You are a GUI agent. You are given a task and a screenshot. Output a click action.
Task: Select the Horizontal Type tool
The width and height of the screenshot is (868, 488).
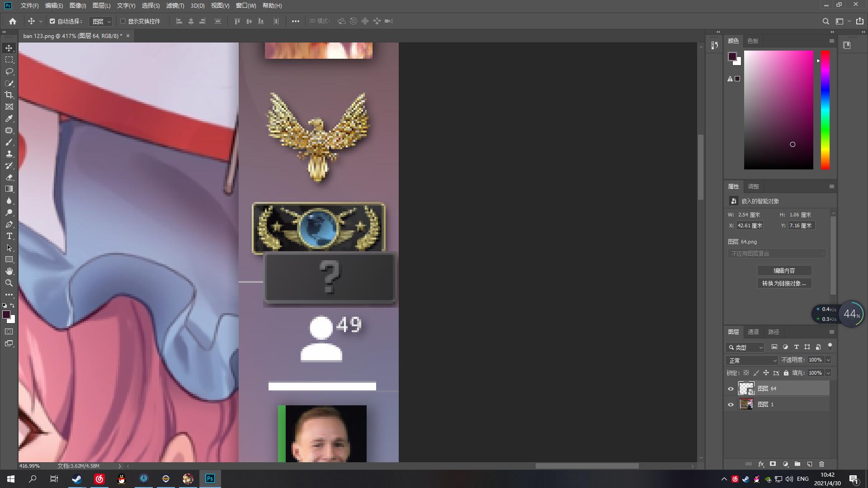[x=9, y=236]
